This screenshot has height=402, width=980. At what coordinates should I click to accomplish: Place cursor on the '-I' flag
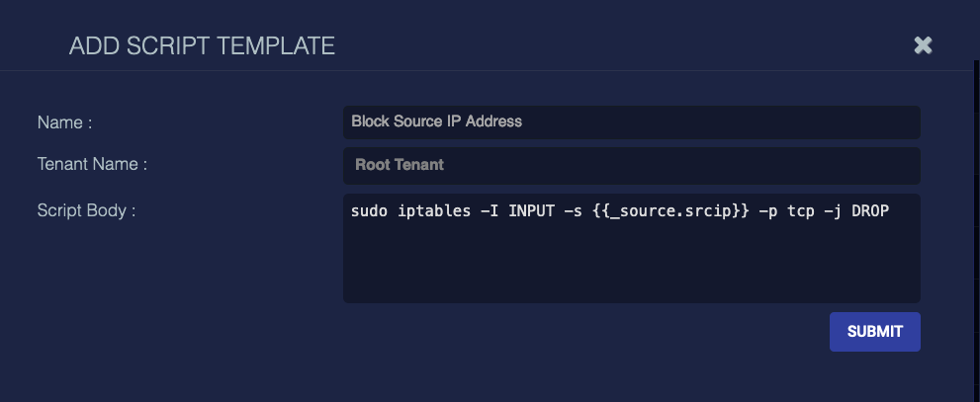click(x=489, y=211)
